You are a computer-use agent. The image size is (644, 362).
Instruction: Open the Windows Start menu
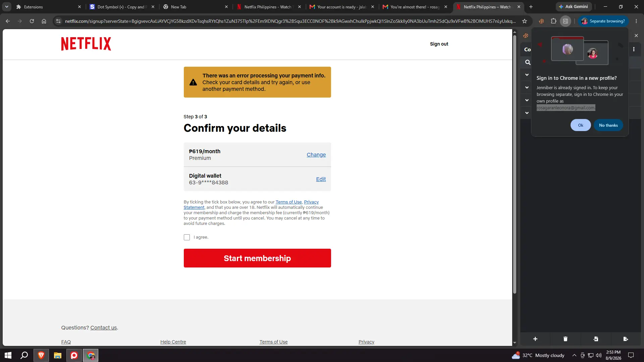(8, 355)
